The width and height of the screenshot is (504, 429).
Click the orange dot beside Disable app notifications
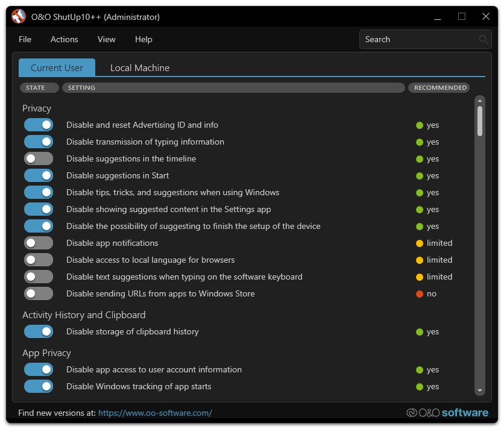pos(420,243)
